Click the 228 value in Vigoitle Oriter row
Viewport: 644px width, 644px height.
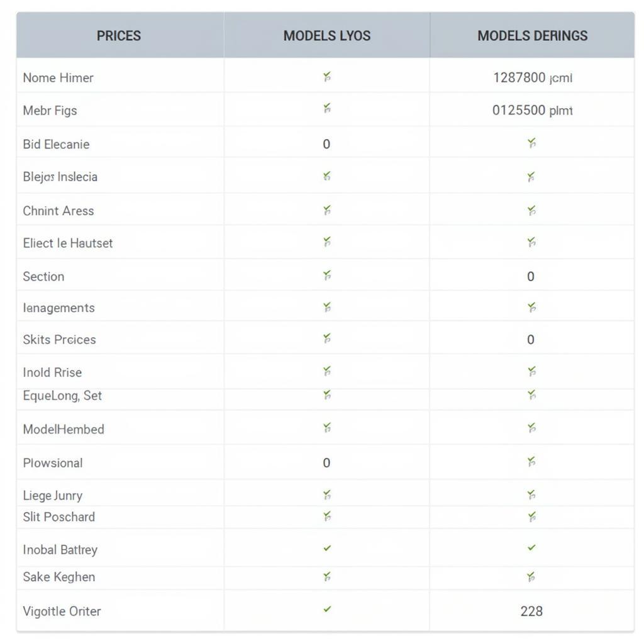[531, 611]
